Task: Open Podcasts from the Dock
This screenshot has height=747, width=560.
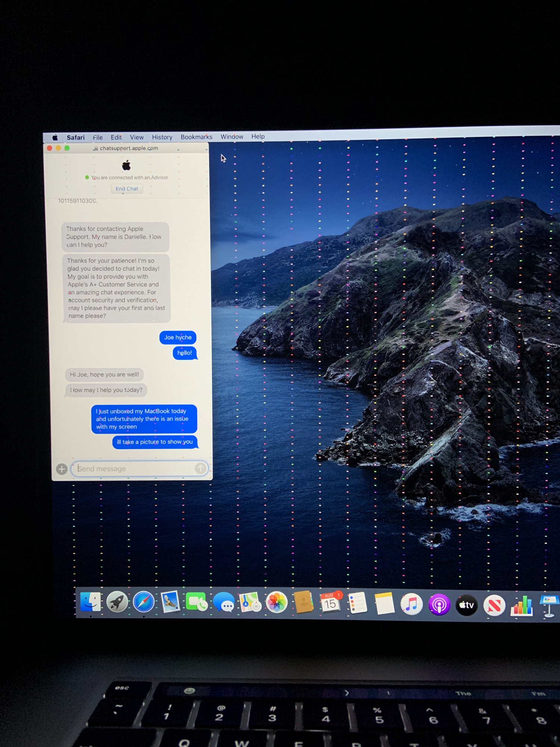Action: tap(439, 605)
